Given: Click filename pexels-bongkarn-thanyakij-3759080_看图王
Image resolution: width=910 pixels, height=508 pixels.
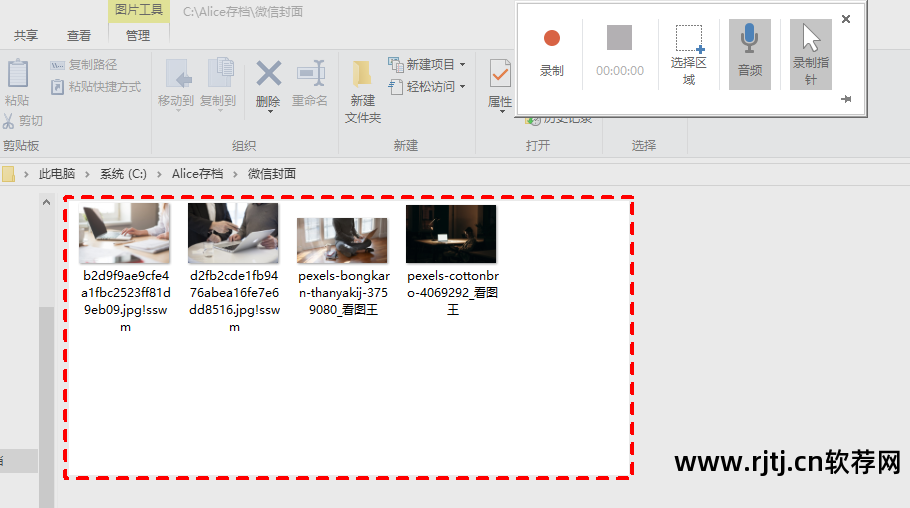Looking at the screenshot, I should pyautogui.click(x=344, y=293).
